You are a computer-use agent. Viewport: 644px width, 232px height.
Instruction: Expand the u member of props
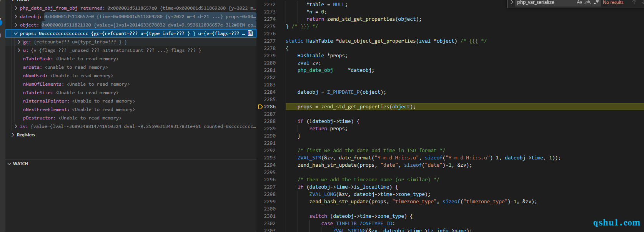pyautogui.click(x=19, y=50)
